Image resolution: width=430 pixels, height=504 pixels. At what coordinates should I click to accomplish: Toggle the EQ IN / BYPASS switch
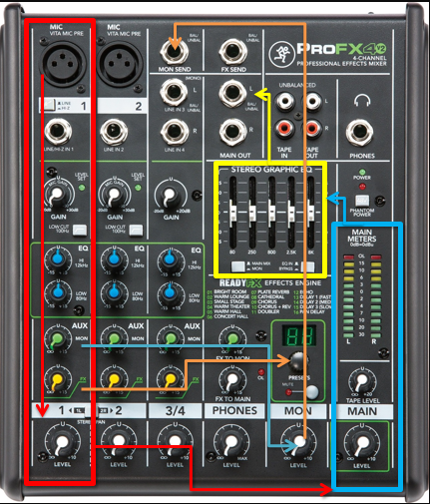[x=308, y=266]
